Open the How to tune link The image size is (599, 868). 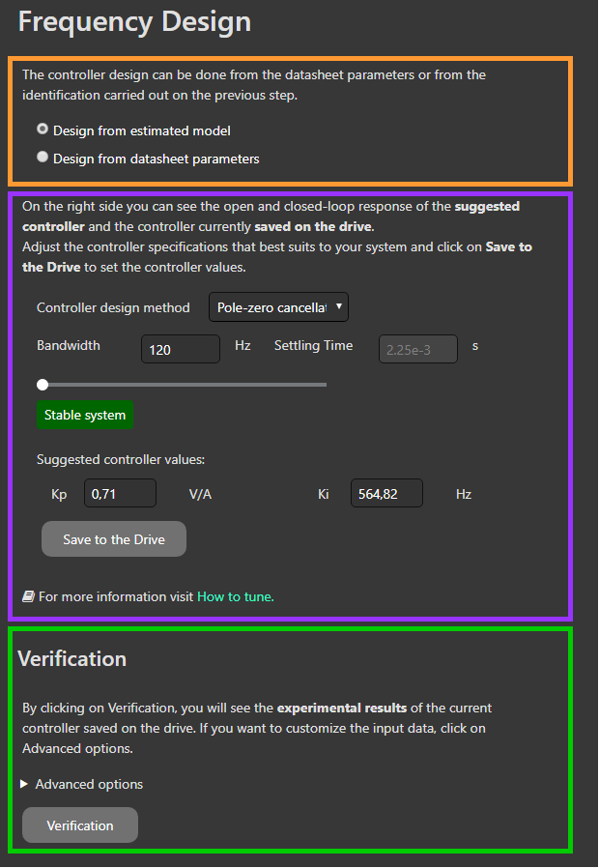(235, 596)
